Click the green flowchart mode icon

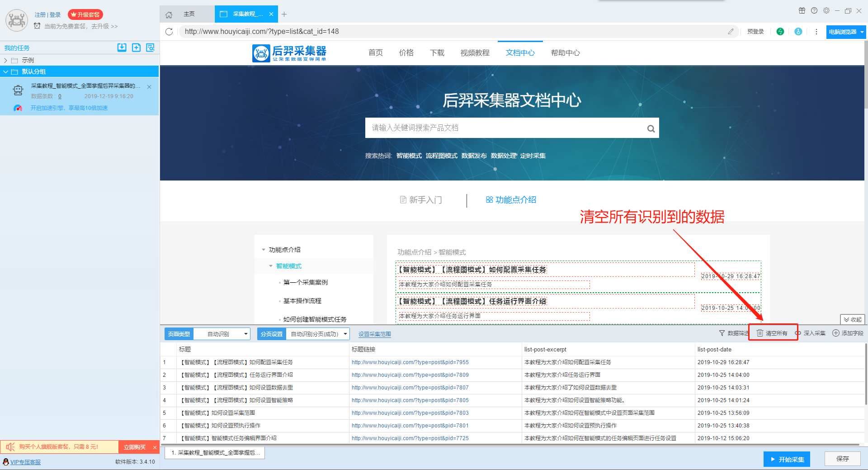780,32
